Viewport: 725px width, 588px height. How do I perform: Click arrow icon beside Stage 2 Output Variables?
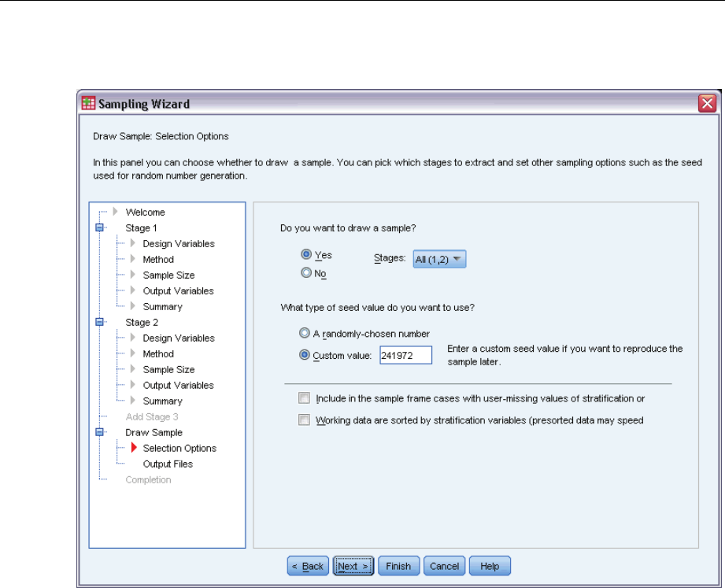coord(133,385)
